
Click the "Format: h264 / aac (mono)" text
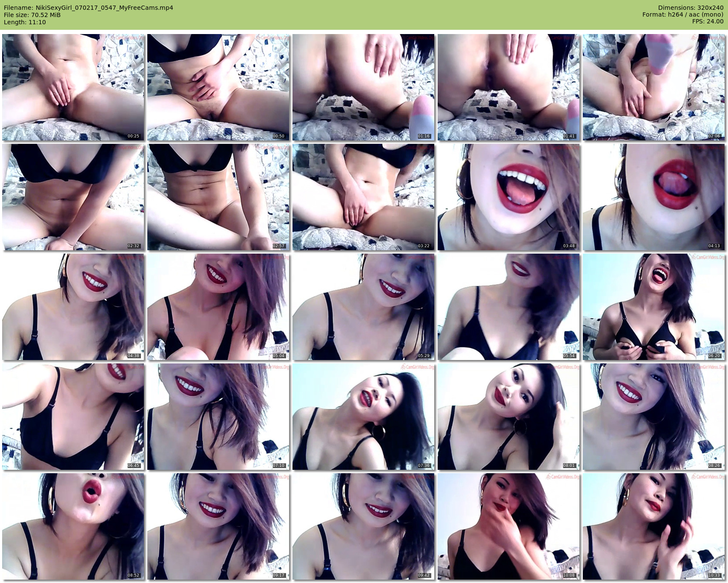[683, 14]
